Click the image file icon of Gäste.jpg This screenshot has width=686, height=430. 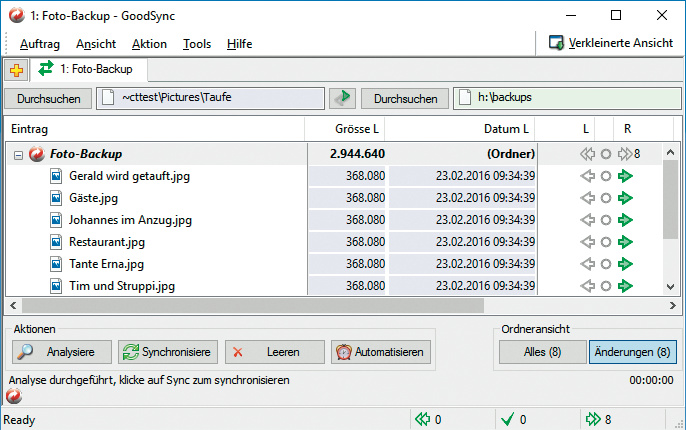pyautogui.click(x=56, y=198)
